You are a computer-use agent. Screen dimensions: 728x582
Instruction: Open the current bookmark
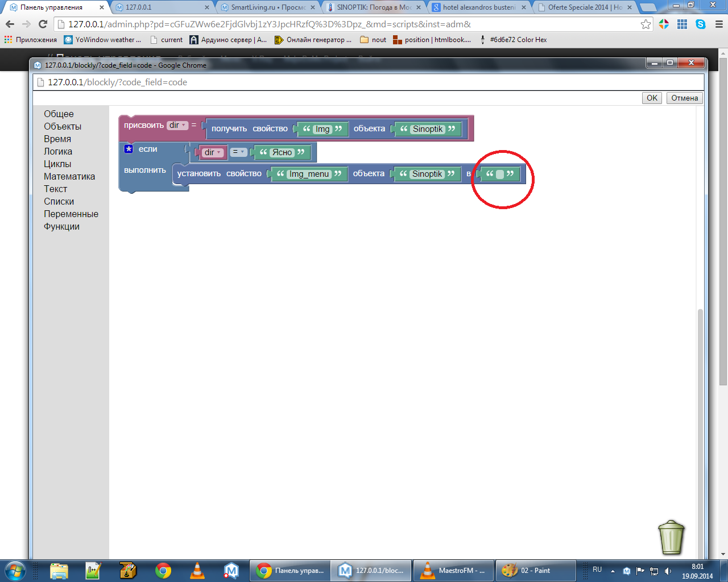point(166,40)
